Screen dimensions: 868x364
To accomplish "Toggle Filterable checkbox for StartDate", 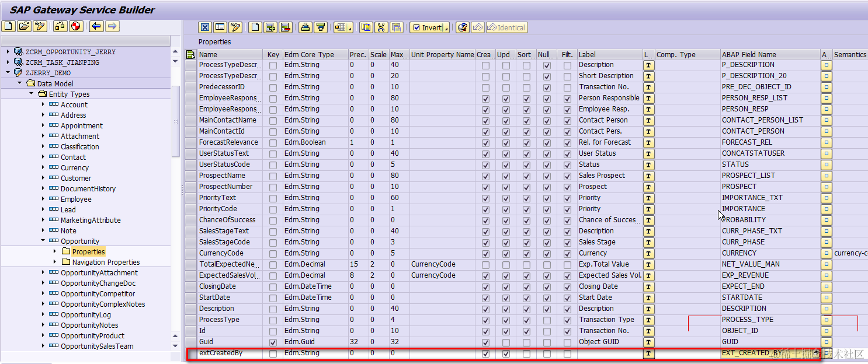I will [567, 297].
